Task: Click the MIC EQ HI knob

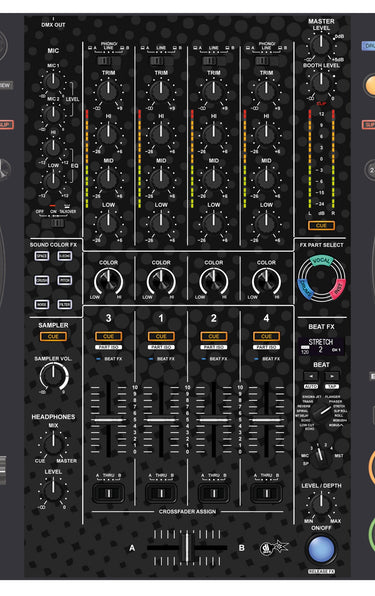Action: (53, 147)
